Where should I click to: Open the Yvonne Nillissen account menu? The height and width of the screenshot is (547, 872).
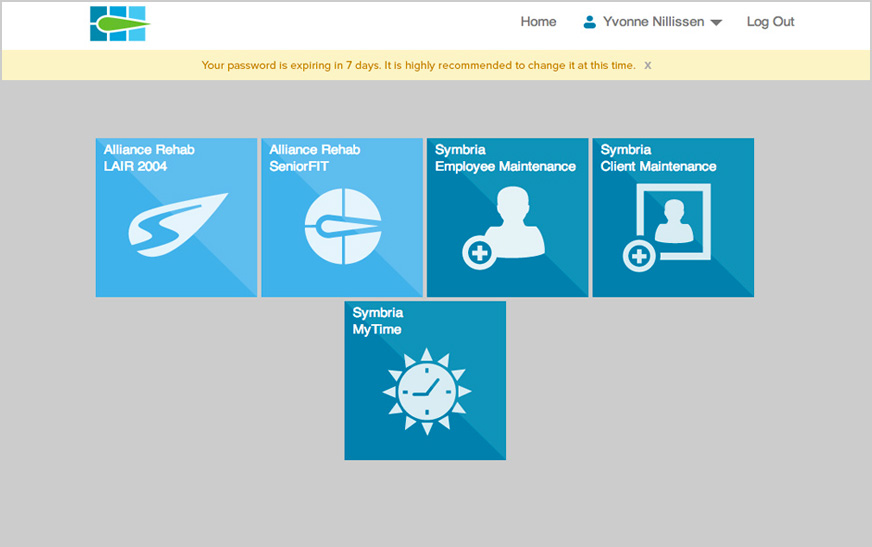[652, 22]
